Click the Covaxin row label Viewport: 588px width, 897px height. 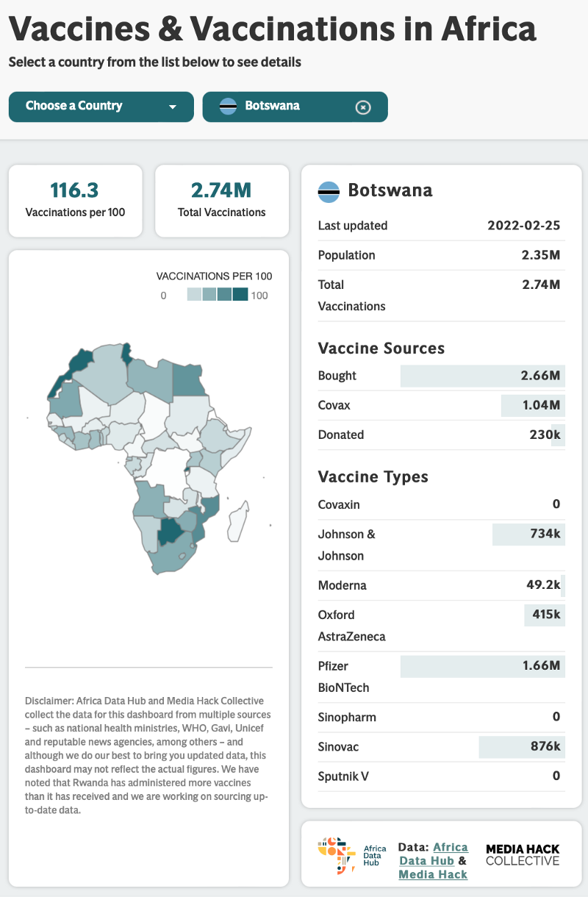[339, 504]
